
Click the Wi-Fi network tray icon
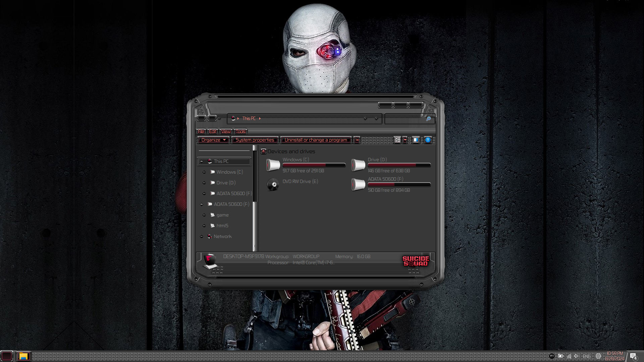click(x=569, y=356)
